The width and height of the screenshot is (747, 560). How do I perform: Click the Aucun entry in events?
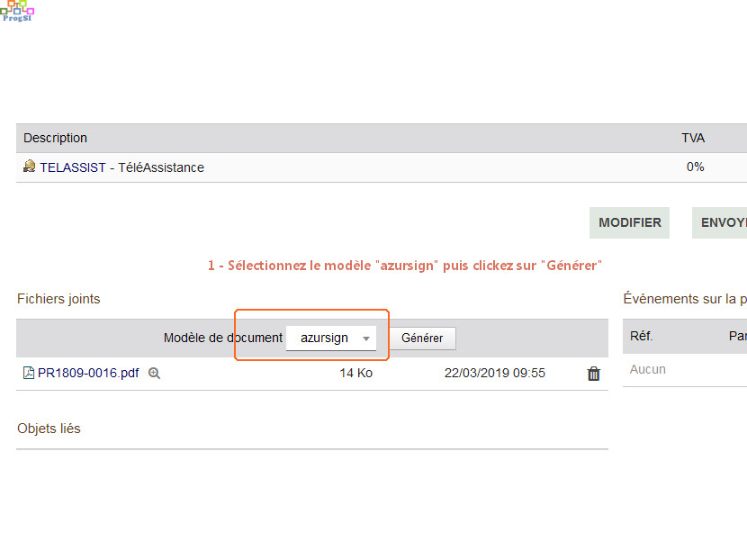[x=647, y=369]
